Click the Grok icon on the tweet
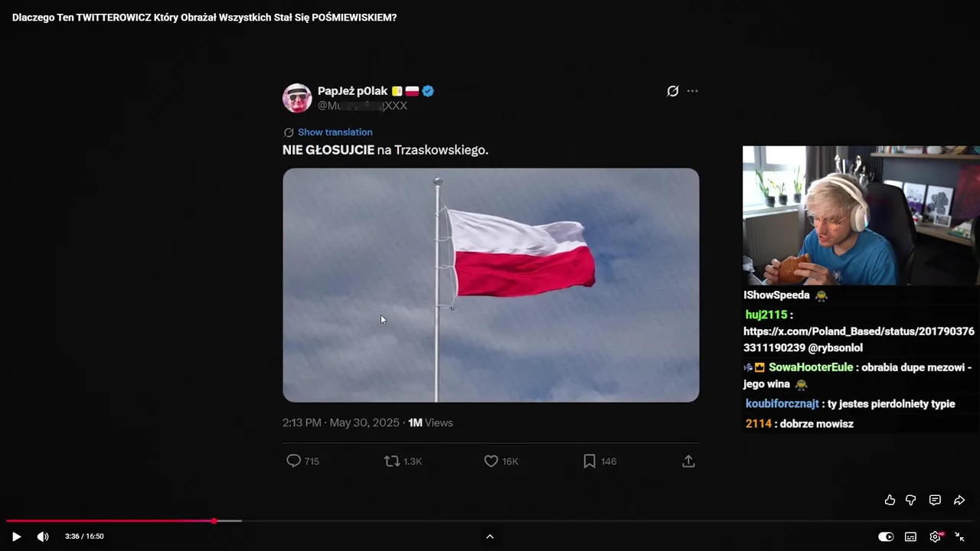The width and height of the screenshot is (980, 551). click(672, 91)
